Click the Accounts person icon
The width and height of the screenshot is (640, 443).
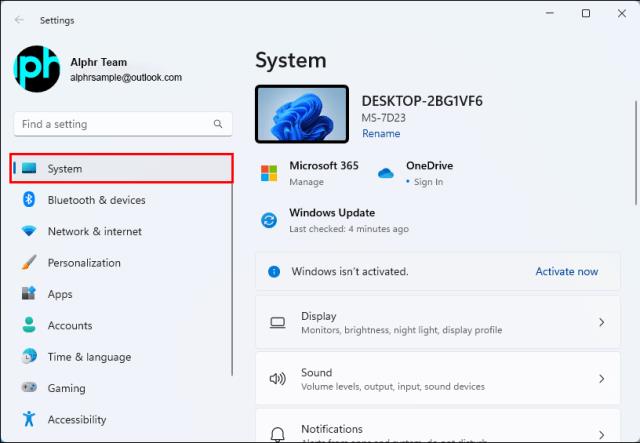[29, 325]
